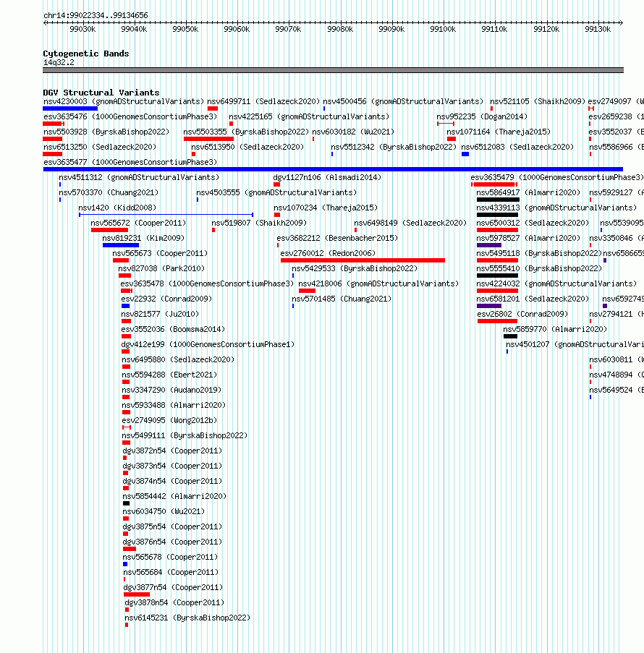The image size is (644, 653).
Task: Select esv3682212 (Besenbacher2015) label
Action: tap(337, 238)
